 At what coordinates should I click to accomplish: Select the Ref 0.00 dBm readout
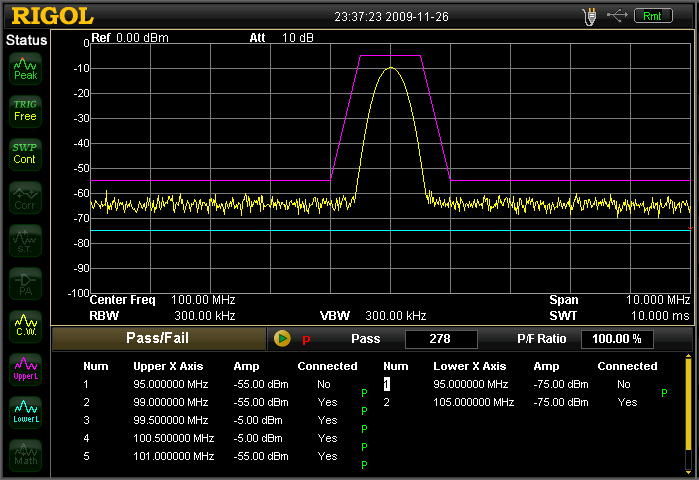coord(130,38)
